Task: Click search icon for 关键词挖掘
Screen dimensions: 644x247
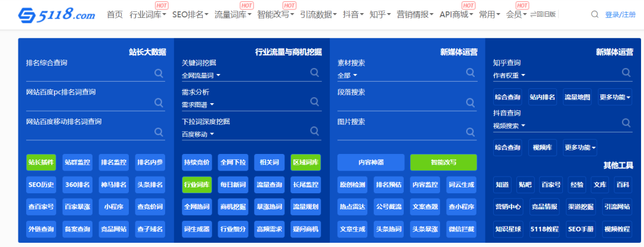Action: 315,72
